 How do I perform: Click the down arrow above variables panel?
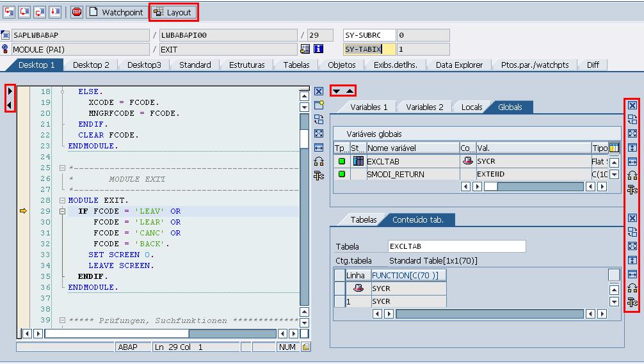pos(336,91)
